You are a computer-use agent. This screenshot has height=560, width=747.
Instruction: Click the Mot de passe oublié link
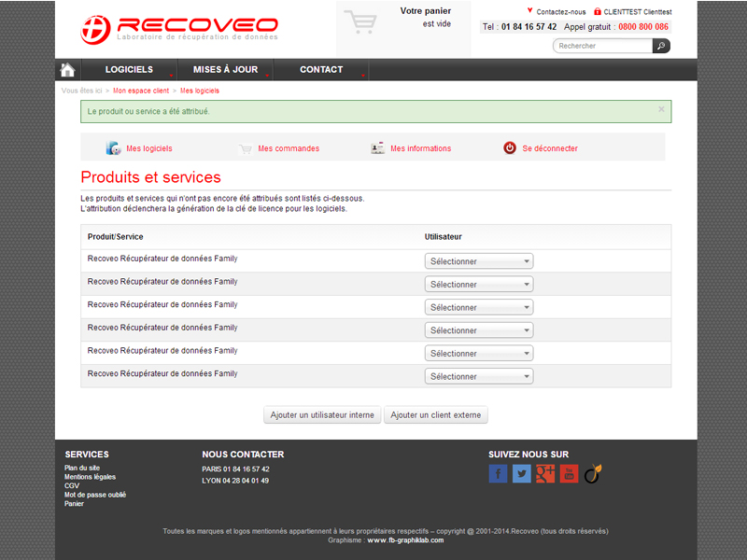pos(95,495)
